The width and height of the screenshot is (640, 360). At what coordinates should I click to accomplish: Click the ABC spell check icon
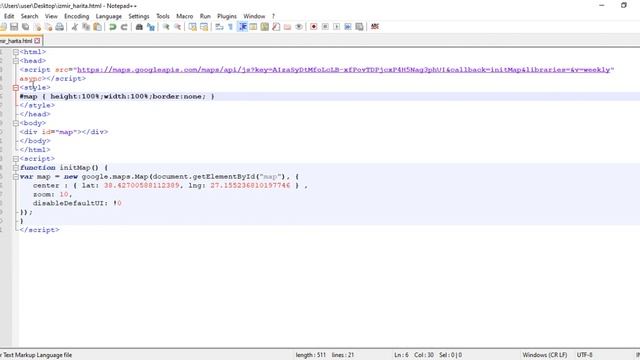pyautogui.click(x=375, y=27)
